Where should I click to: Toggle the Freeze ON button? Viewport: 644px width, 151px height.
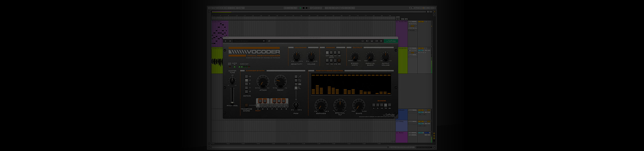(339, 61)
